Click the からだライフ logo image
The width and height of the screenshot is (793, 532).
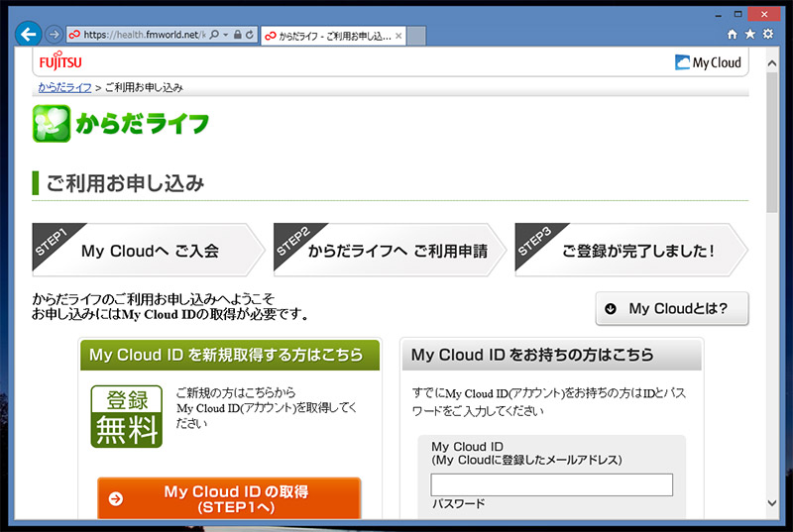point(121,124)
